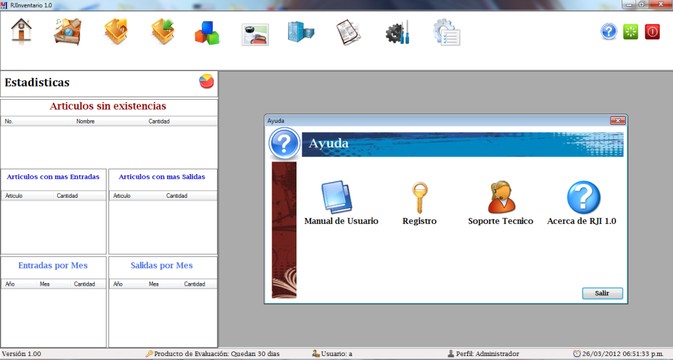This screenshot has height=360, width=673.
Task: Click the date and time in status bar
Action: [623, 354]
